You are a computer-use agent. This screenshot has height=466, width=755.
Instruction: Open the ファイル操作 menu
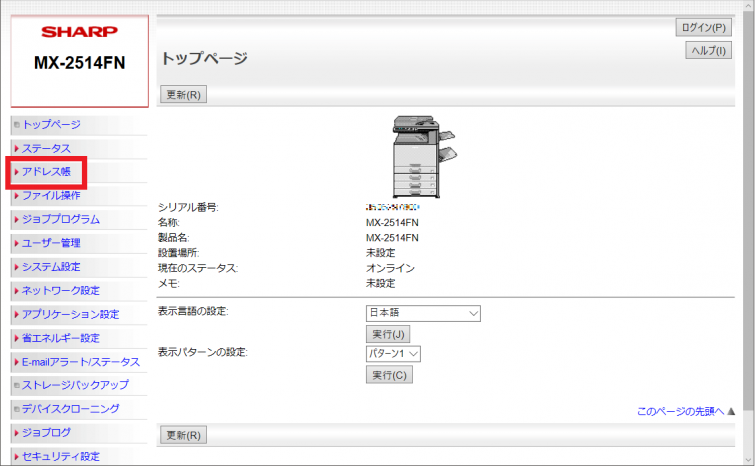tap(51, 195)
